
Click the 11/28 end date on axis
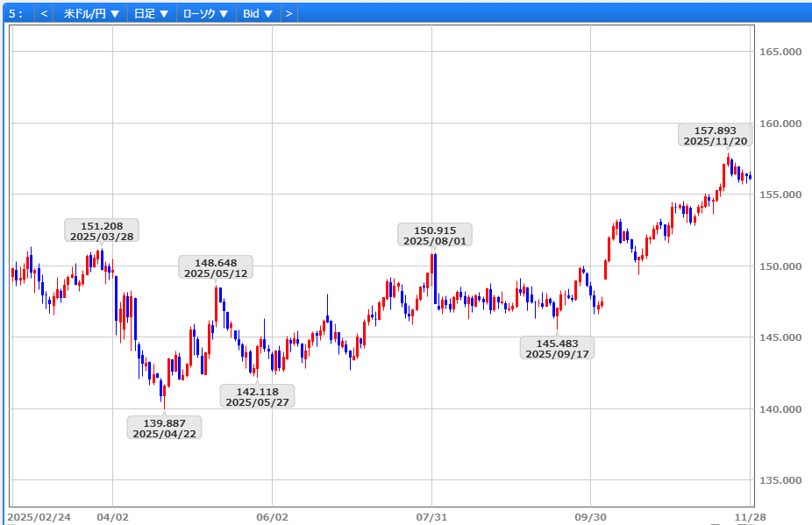pyautogui.click(x=750, y=517)
